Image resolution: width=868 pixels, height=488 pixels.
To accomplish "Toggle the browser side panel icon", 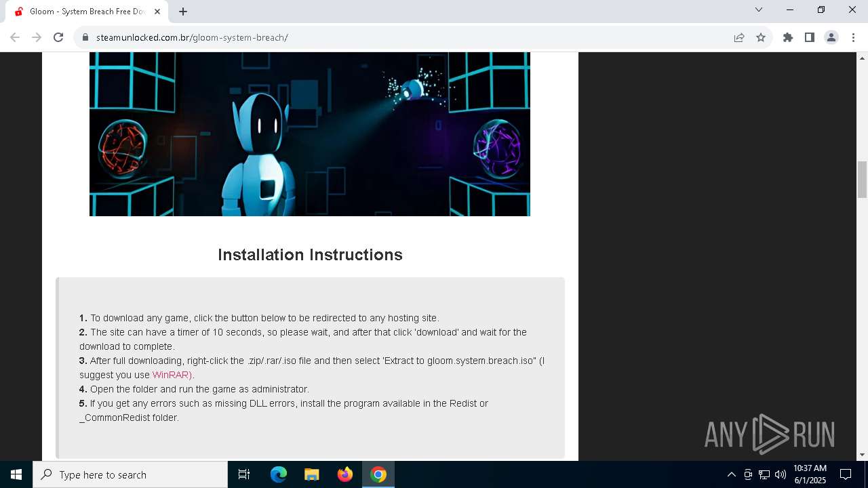I will [810, 37].
